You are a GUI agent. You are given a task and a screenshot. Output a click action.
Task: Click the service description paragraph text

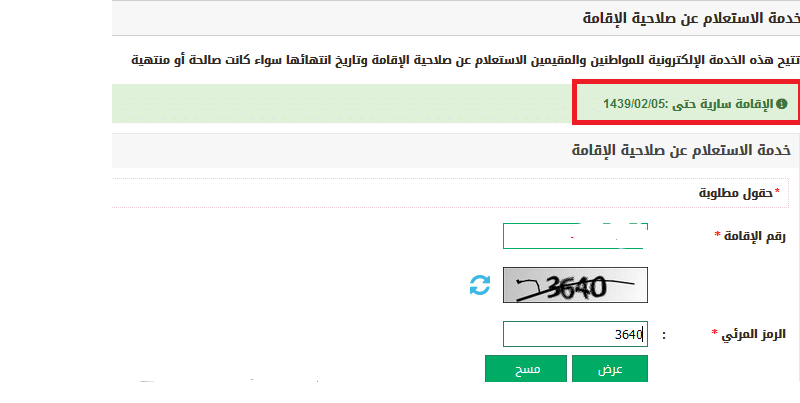(x=465, y=60)
